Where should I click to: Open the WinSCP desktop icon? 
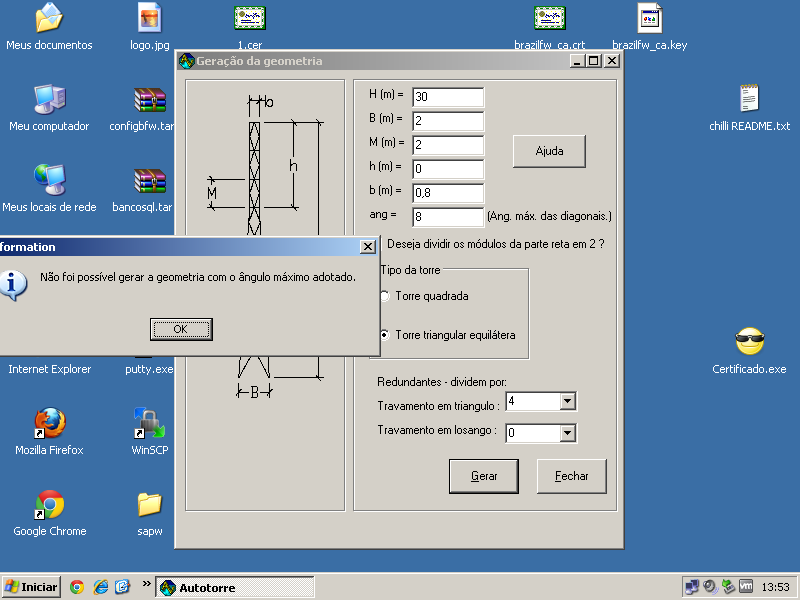tap(149, 423)
